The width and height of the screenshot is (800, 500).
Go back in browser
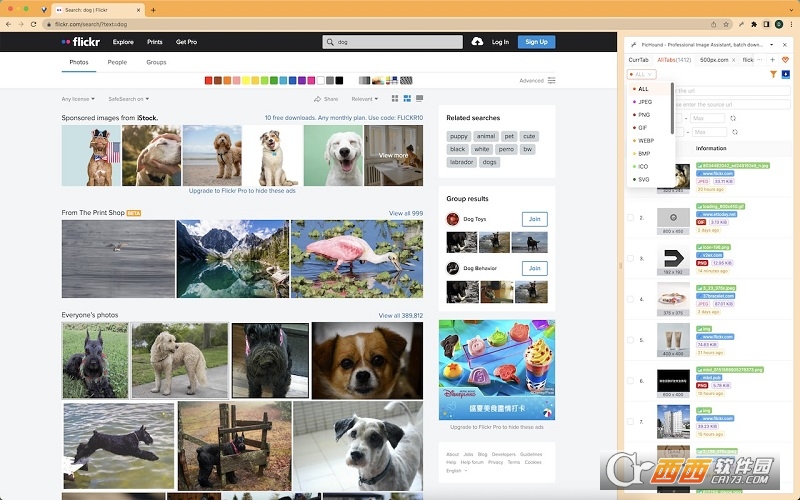[x=9, y=24]
